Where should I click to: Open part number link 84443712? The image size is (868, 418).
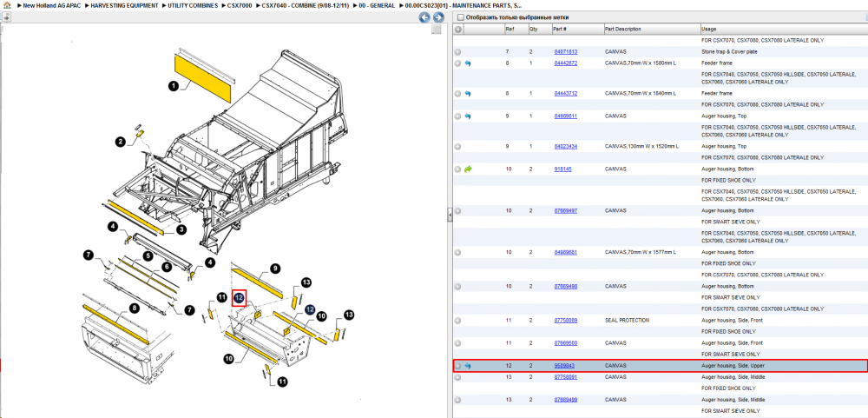pos(566,93)
